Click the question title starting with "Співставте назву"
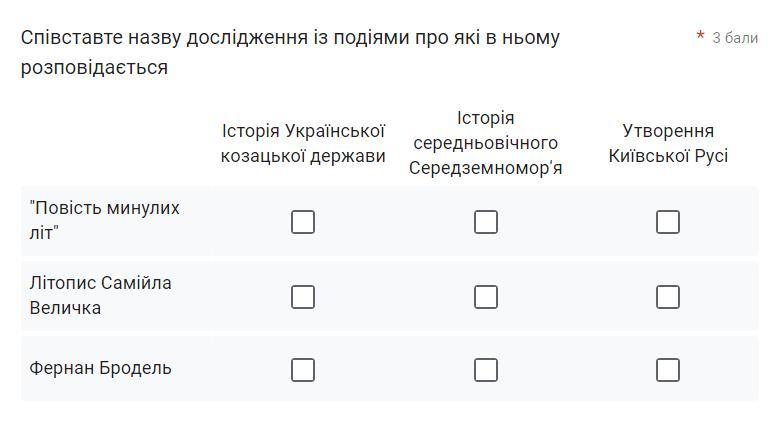 290,38
